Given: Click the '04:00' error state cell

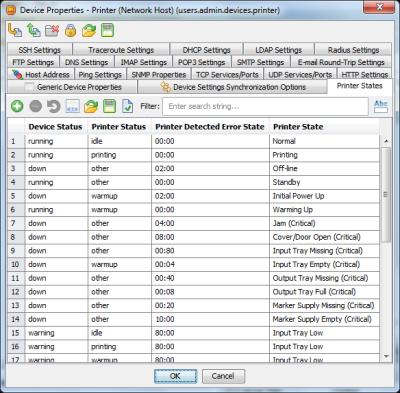Looking at the screenshot, I should coord(210,223).
